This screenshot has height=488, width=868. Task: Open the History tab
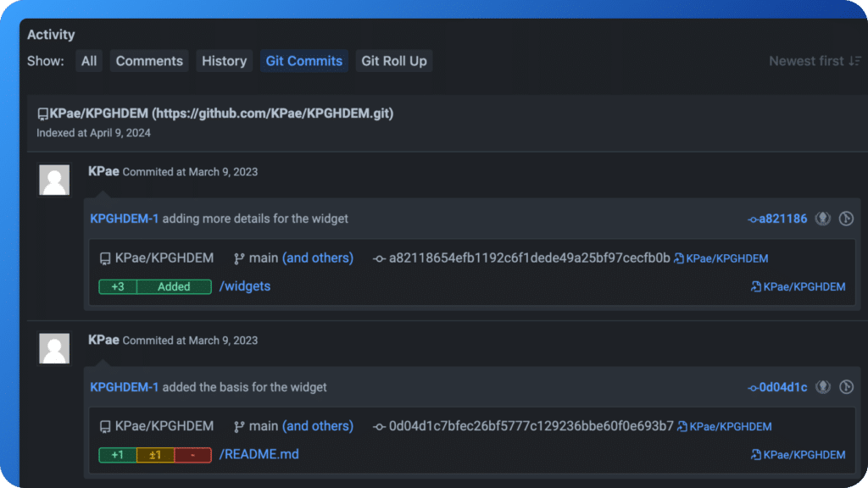click(224, 61)
